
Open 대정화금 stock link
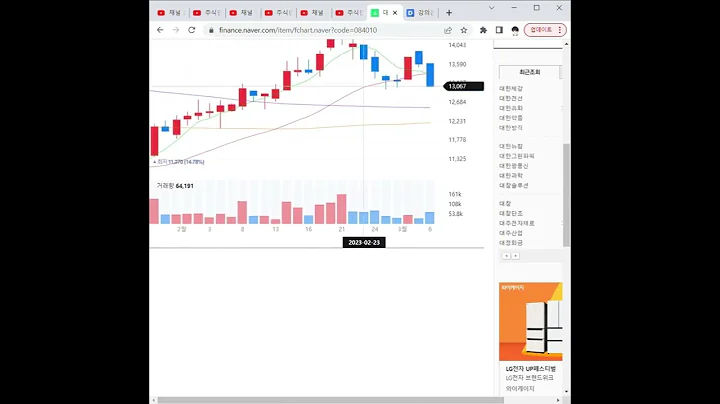[x=511, y=243]
